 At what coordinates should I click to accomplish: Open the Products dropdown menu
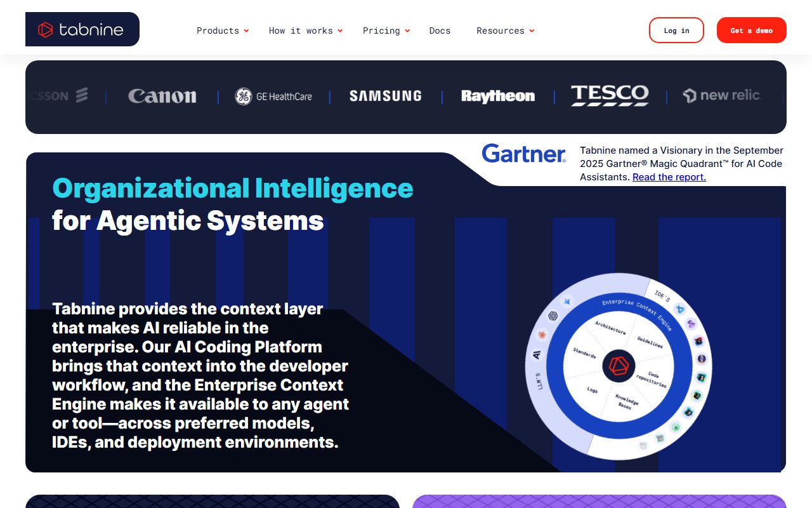(223, 30)
